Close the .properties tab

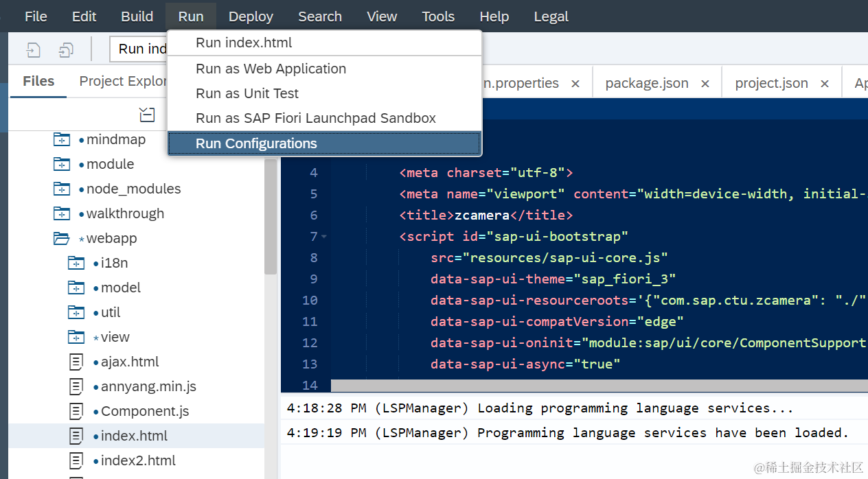coord(575,84)
